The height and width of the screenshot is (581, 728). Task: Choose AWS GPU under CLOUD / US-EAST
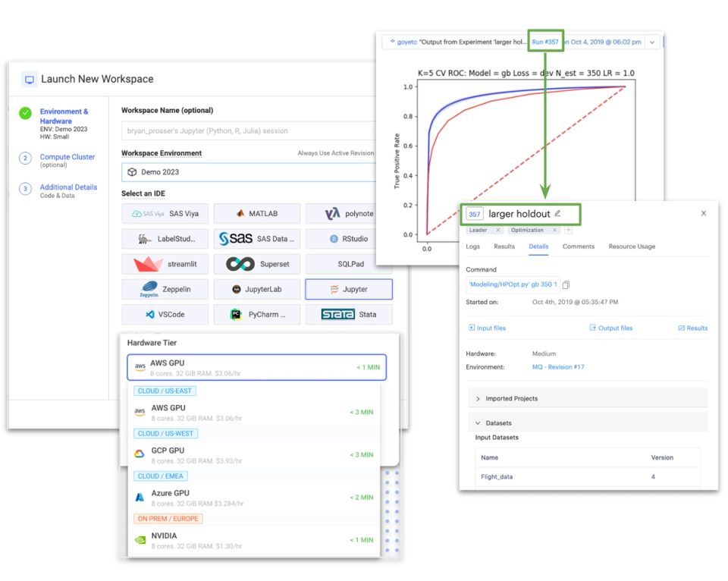[x=254, y=412]
